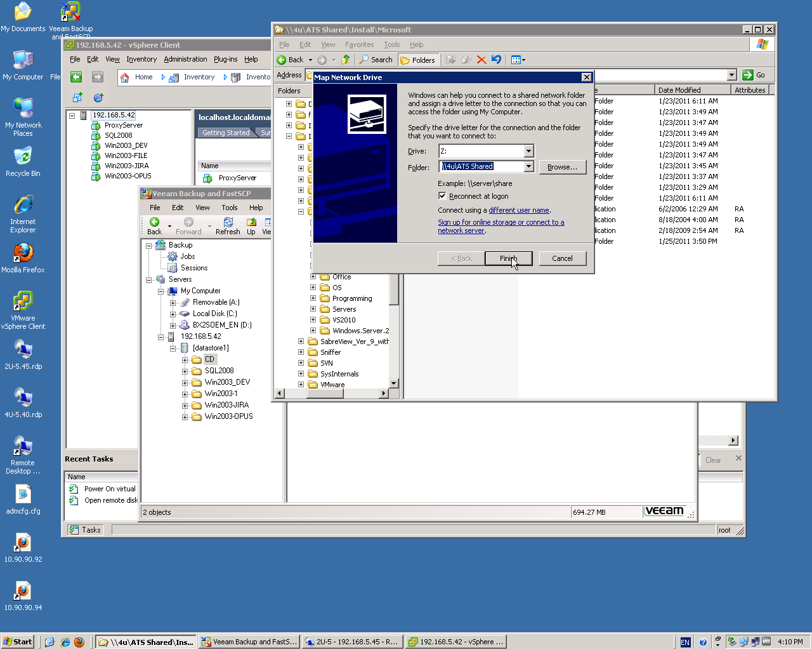Select the Recycle Bin desktop icon
Viewport: 812px width, 650px height.
pos(23,161)
